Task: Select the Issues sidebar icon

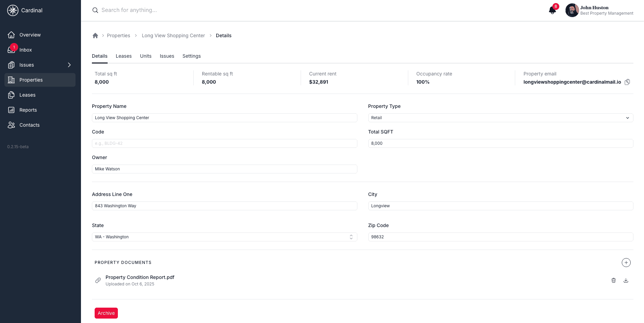Action: [11, 65]
